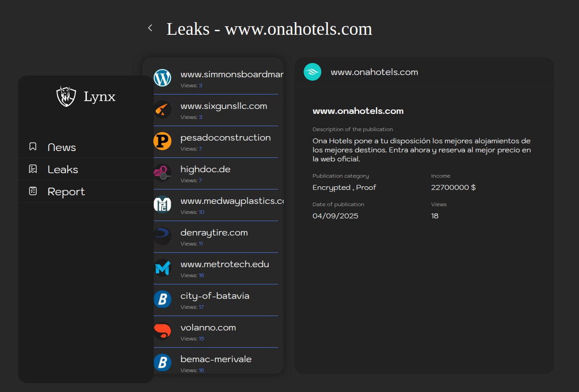The image size is (579, 392).
Task: Click Views: 3 under sixgunsllc.com
Action: 191,117
